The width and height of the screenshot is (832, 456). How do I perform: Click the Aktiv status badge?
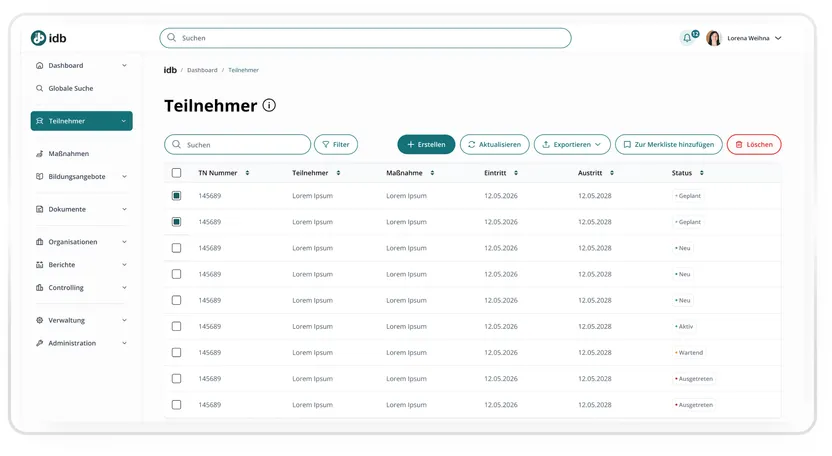click(684, 326)
